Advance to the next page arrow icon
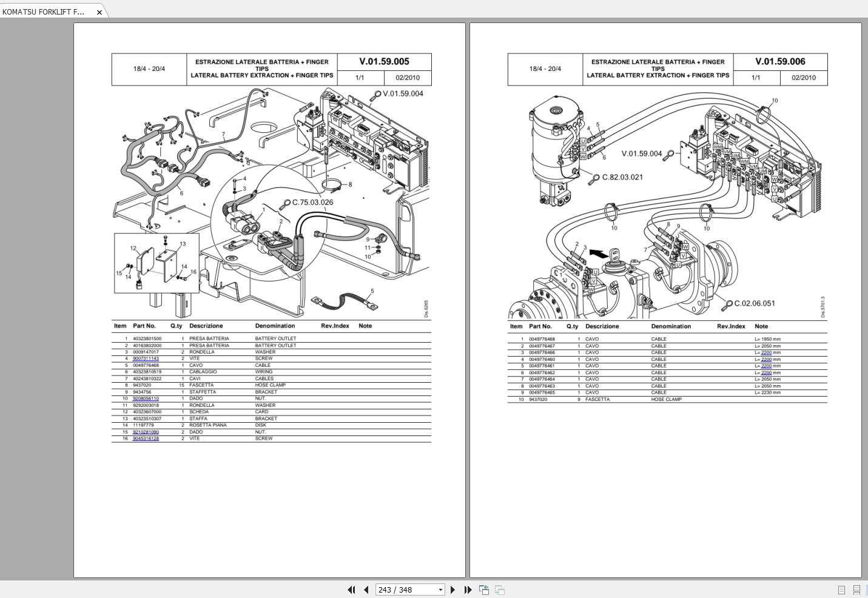 (453, 590)
